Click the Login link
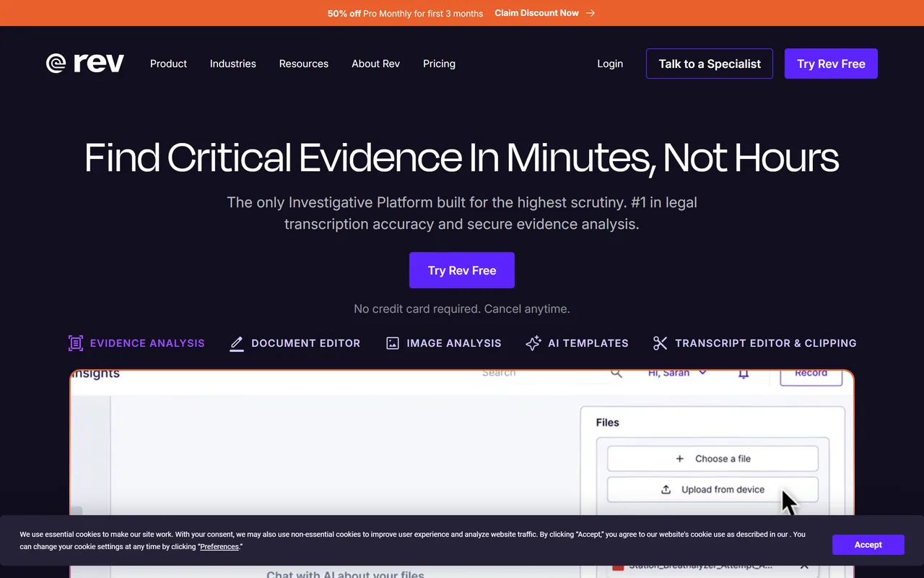This screenshot has width=924, height=578. (610, 64)
